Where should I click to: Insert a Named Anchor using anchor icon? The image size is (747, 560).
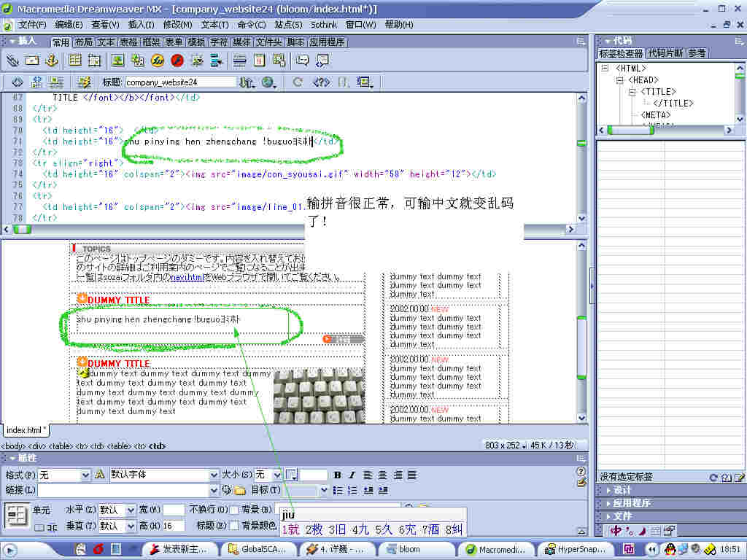tap(52, 61)
